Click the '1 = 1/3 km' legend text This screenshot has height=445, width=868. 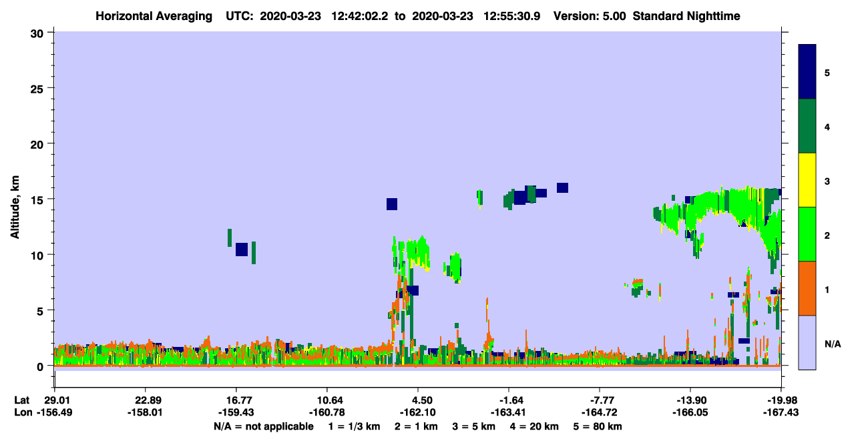coord(354,426)
